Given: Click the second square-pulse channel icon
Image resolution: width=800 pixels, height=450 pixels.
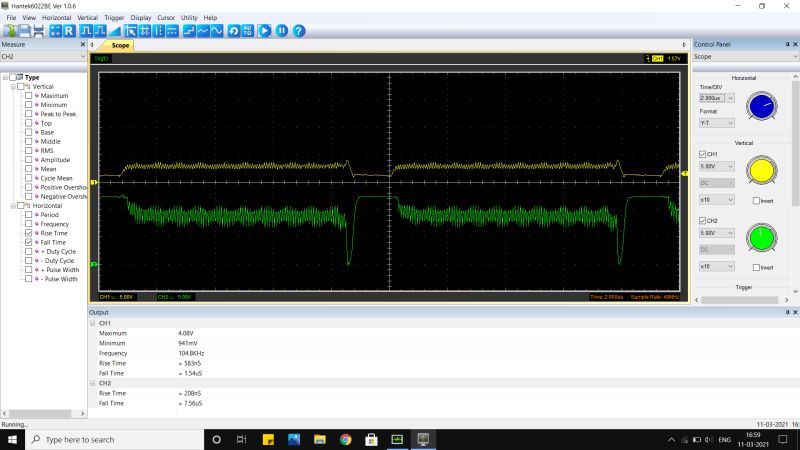Looking at the screenshot, I should pos(100,31).
